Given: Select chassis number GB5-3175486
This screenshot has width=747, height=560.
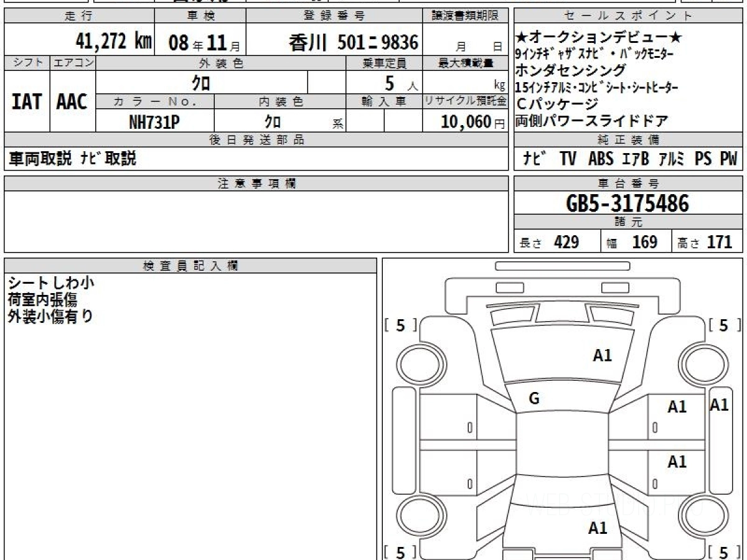Looking at the screenshot, I should point(628,203).
